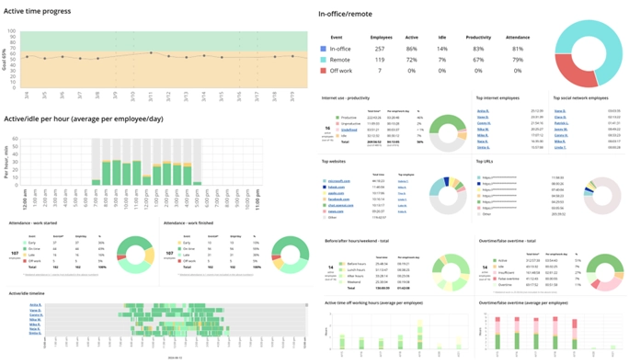Open Nika W. row in Active/idle timeline
Viewport: 629px width, 364px height.
click(35, 320)
